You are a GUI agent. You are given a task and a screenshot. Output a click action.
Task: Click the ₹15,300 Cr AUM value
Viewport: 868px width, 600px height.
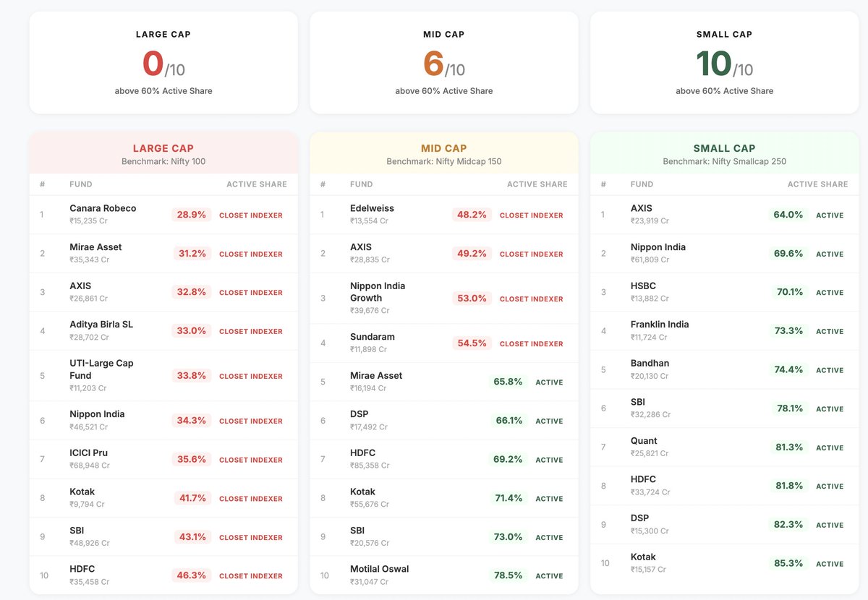650,531
